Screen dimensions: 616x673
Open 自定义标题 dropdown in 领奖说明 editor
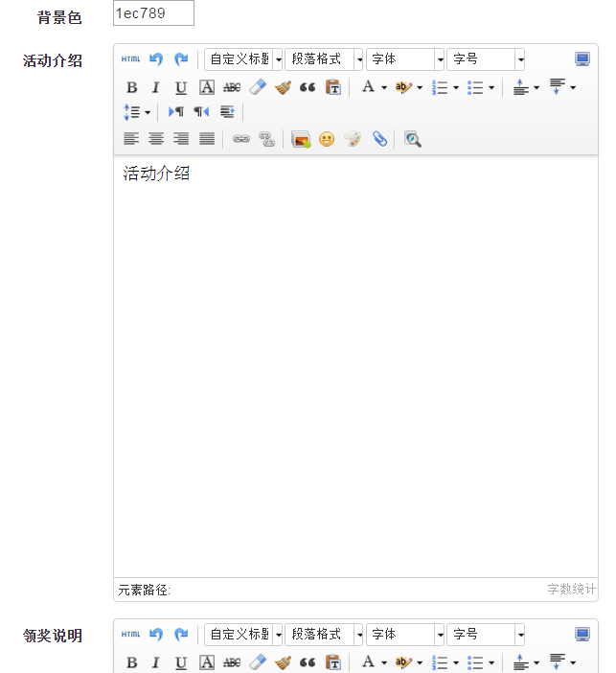pos(243,635)
